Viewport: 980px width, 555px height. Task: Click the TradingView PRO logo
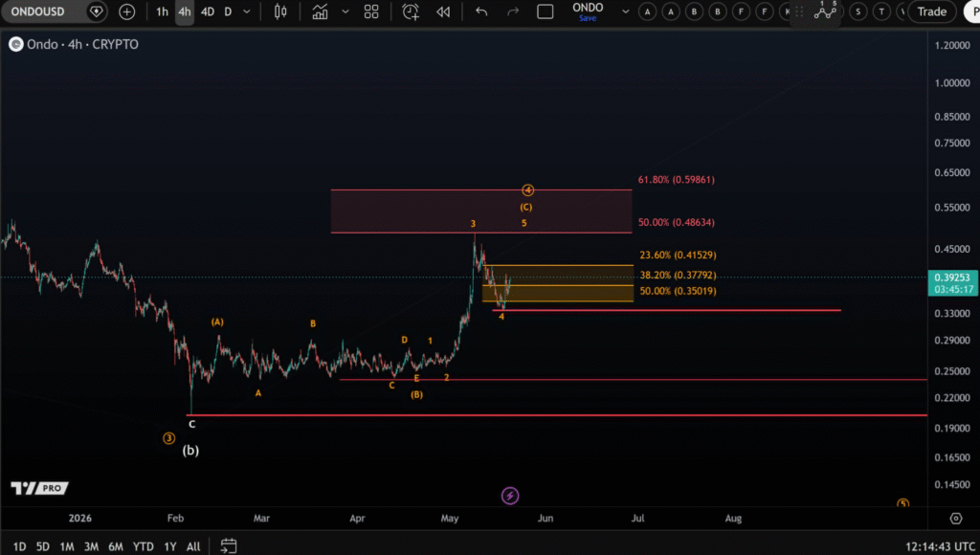[38, 487]
